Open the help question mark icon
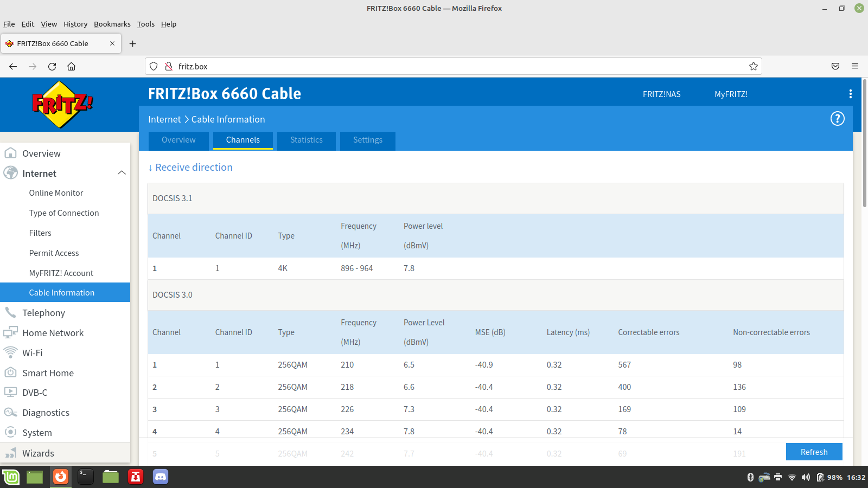The image size is (868, 488). pos(837,119)
